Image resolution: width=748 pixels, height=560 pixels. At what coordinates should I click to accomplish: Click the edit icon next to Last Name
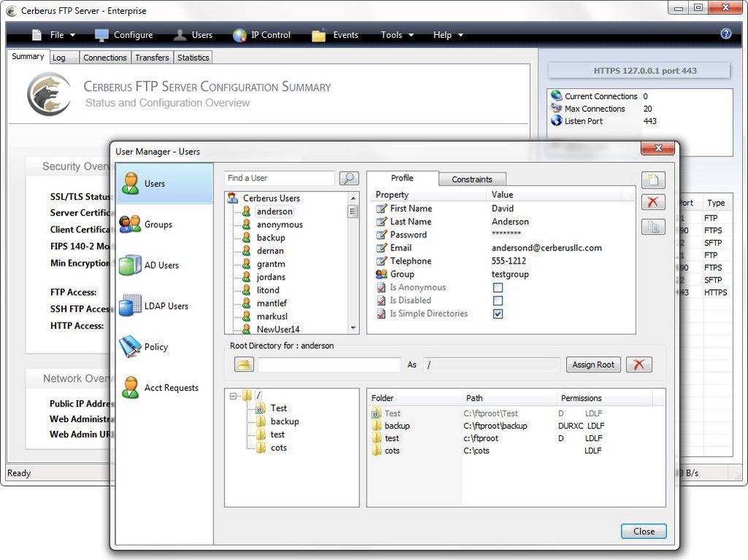381,222
